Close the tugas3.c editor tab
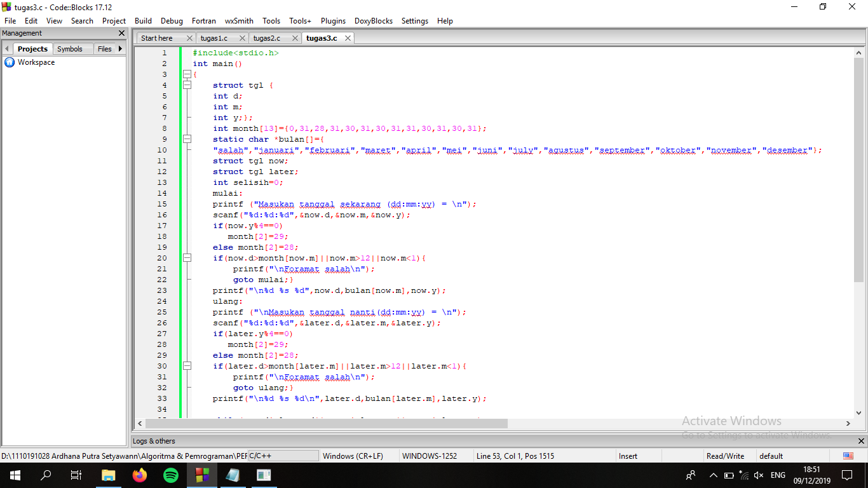 [x=348, y=38]
